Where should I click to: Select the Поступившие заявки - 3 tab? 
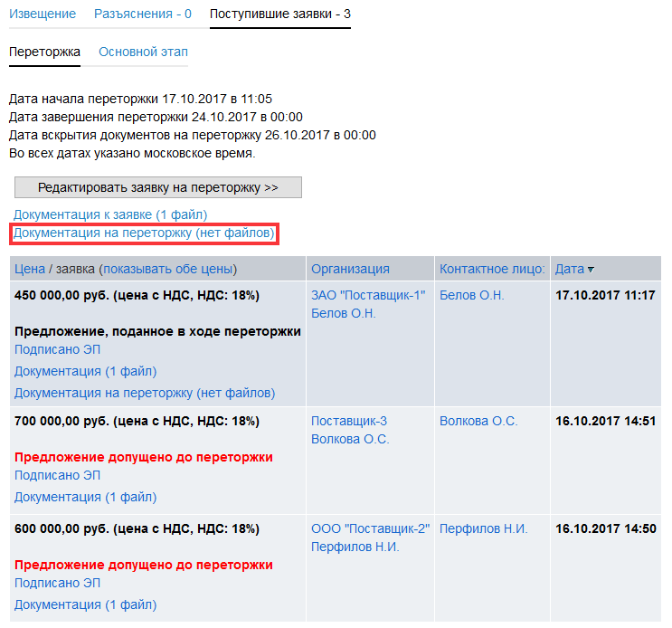coord(279,14)
